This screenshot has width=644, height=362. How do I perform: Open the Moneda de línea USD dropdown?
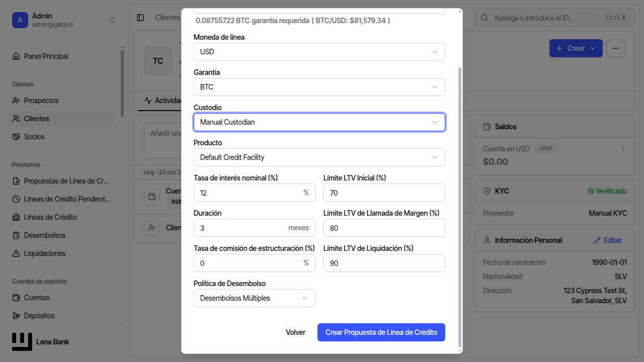pos(319,52)
